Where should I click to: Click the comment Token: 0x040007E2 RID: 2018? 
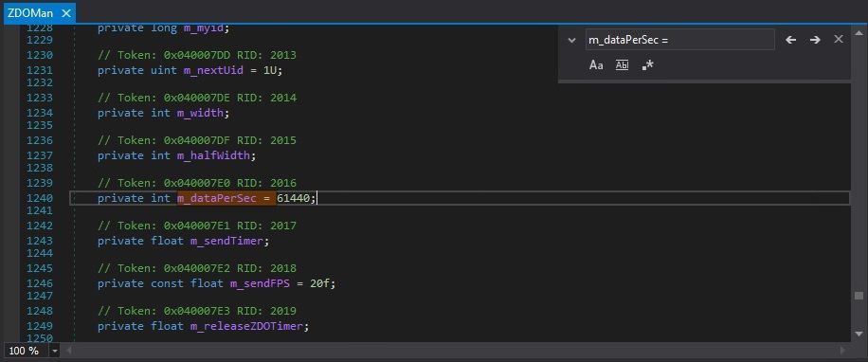(x=196, y=268)
